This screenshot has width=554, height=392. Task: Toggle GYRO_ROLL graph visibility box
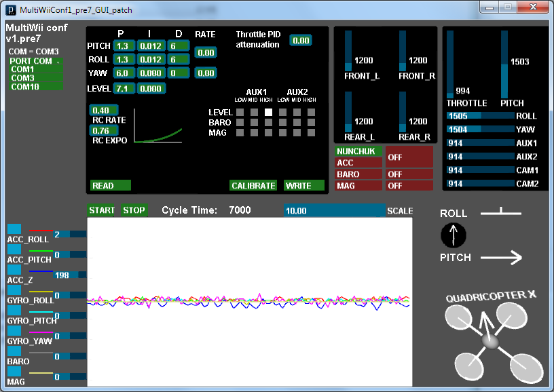tap(14, 290)
